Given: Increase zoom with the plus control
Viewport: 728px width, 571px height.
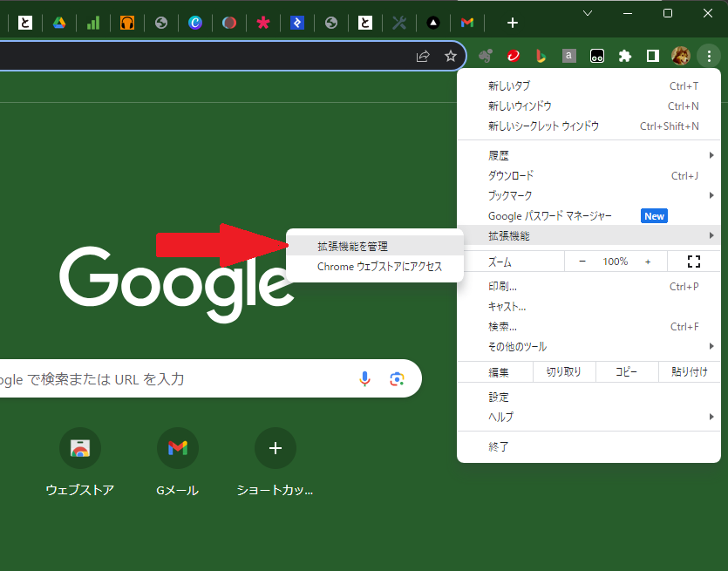Looking at the screenshot, I should [x=649, y=261].
